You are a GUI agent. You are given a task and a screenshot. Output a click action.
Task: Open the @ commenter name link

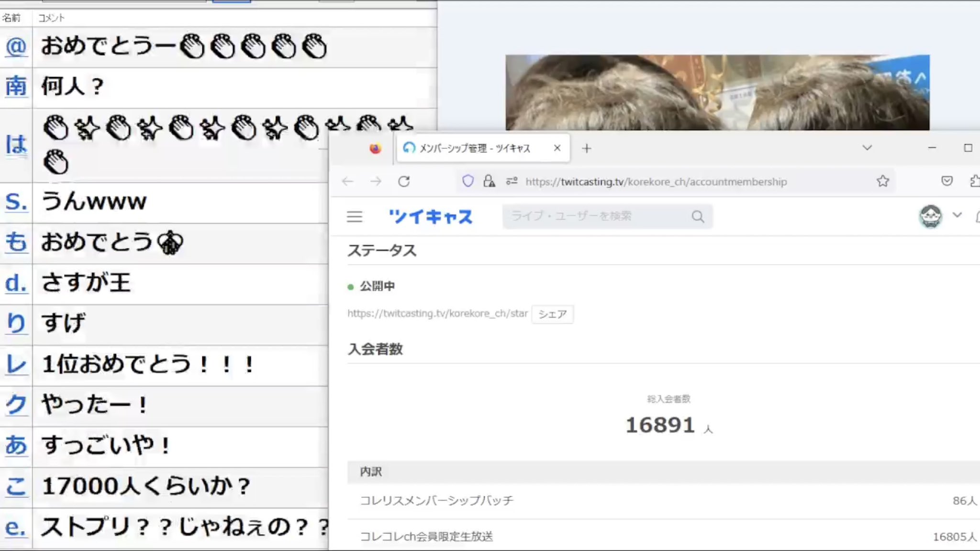click(x=16, y=46)
